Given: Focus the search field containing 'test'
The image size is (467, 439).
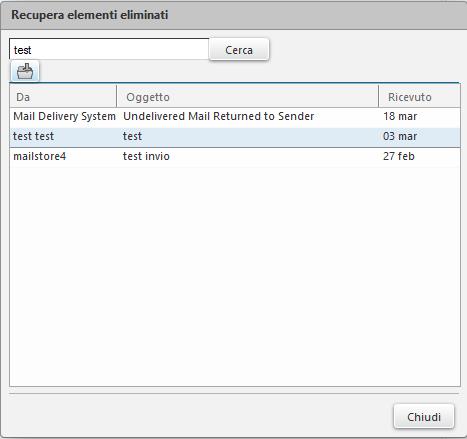Looking at the screenshot, I should 109,50.
